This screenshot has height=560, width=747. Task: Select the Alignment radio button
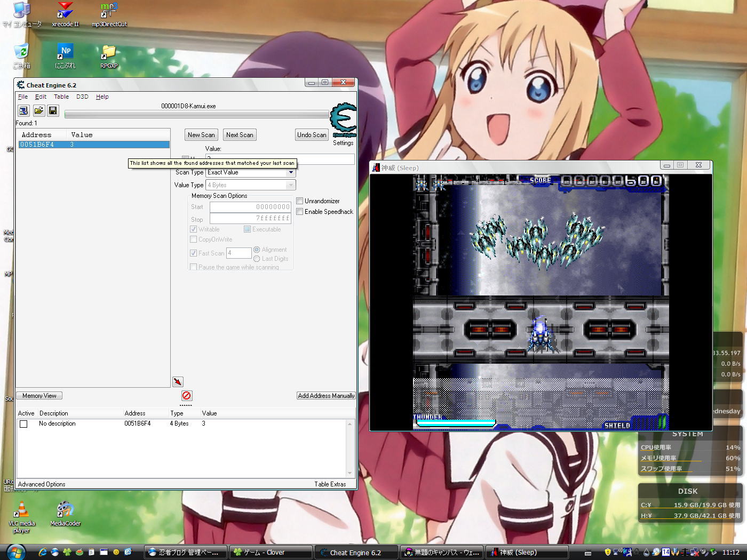[257, 250]
